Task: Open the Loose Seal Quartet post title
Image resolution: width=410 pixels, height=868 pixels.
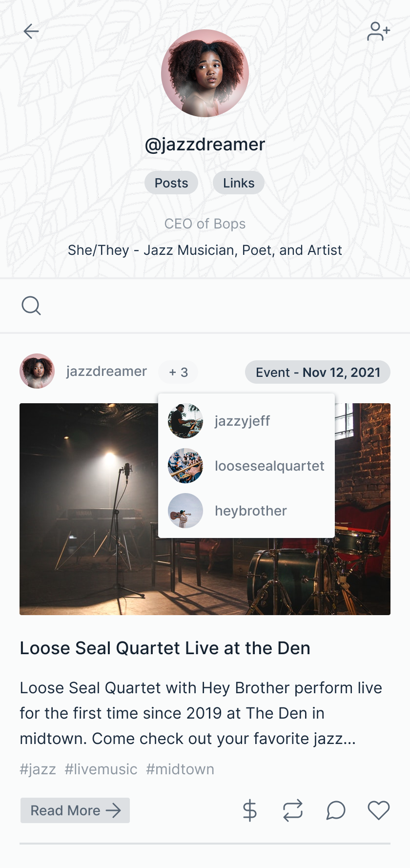Action: (165, 648)
